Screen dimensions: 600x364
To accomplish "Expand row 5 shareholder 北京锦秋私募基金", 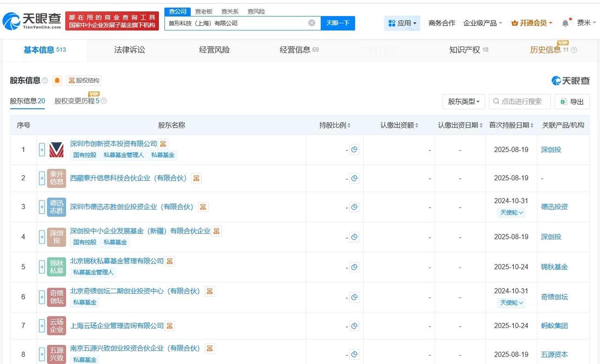I will tap(42, 267).
